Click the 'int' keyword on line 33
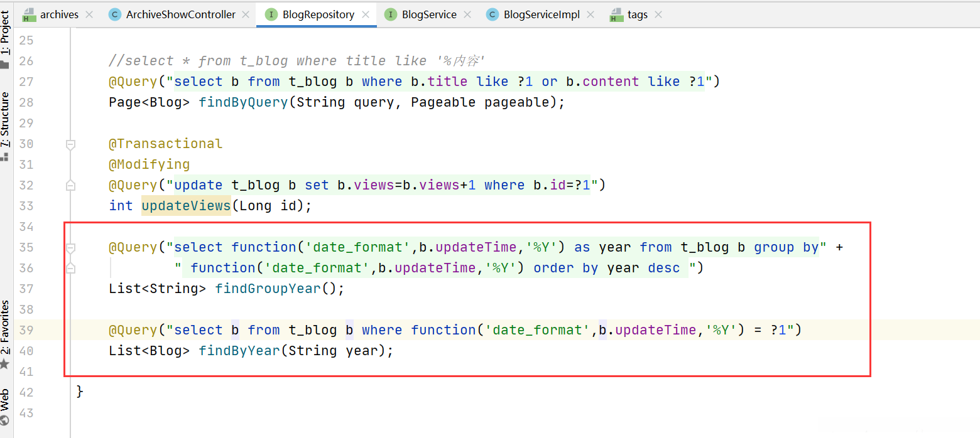 [121, 206]
